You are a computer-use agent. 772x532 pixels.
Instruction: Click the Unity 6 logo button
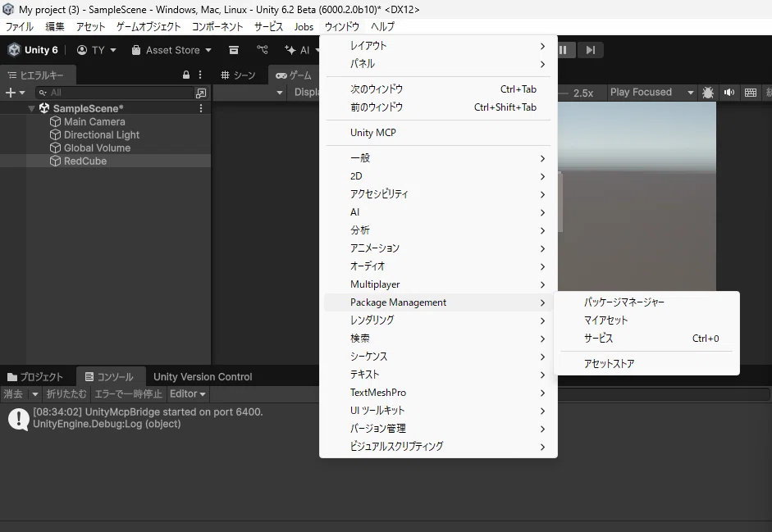coord(33,50)
